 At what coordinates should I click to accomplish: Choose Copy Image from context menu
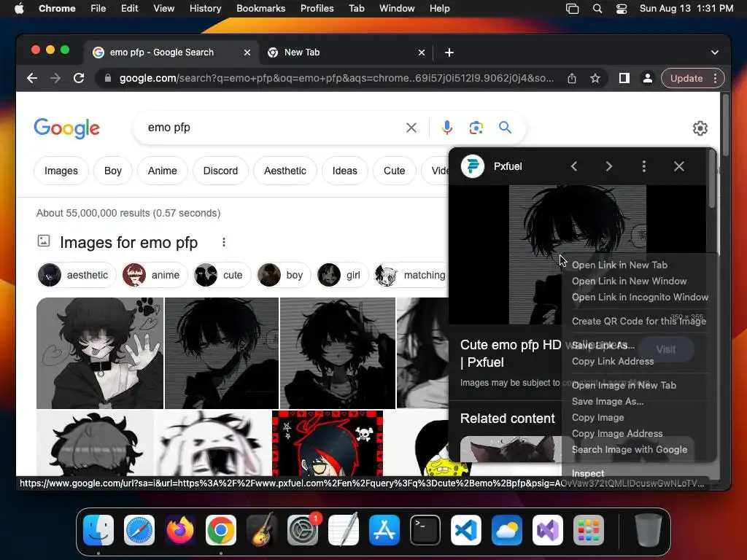[x=598, y=418]
